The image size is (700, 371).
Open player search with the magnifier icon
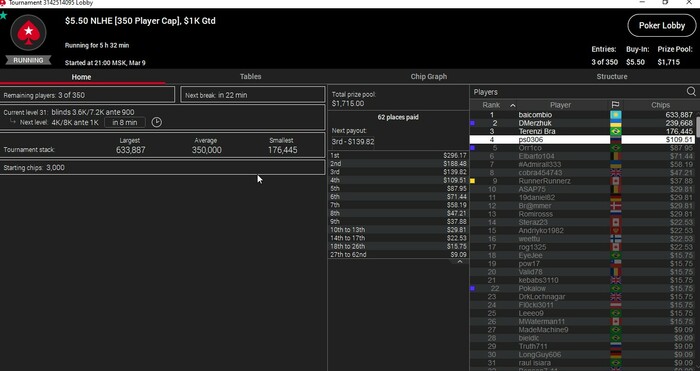691,92
